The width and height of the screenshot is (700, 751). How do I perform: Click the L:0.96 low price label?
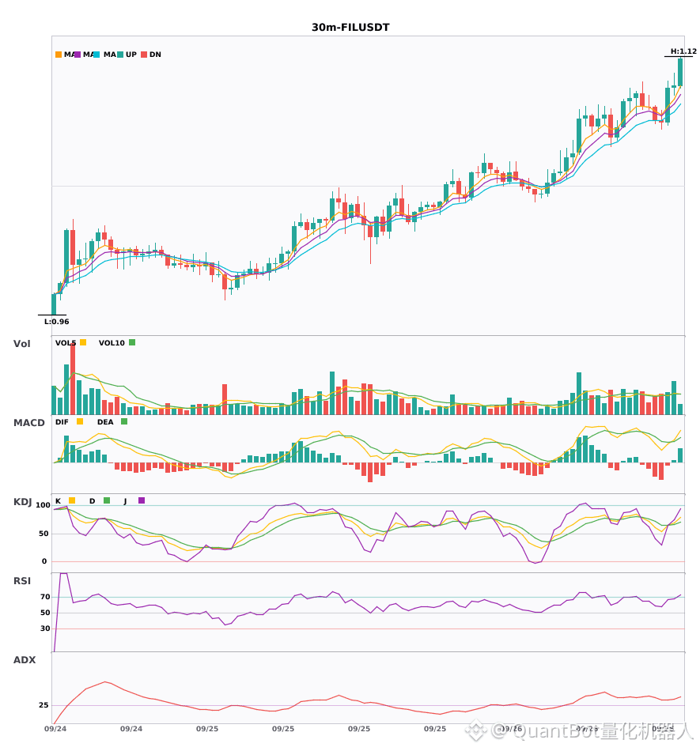pos(56,322)
